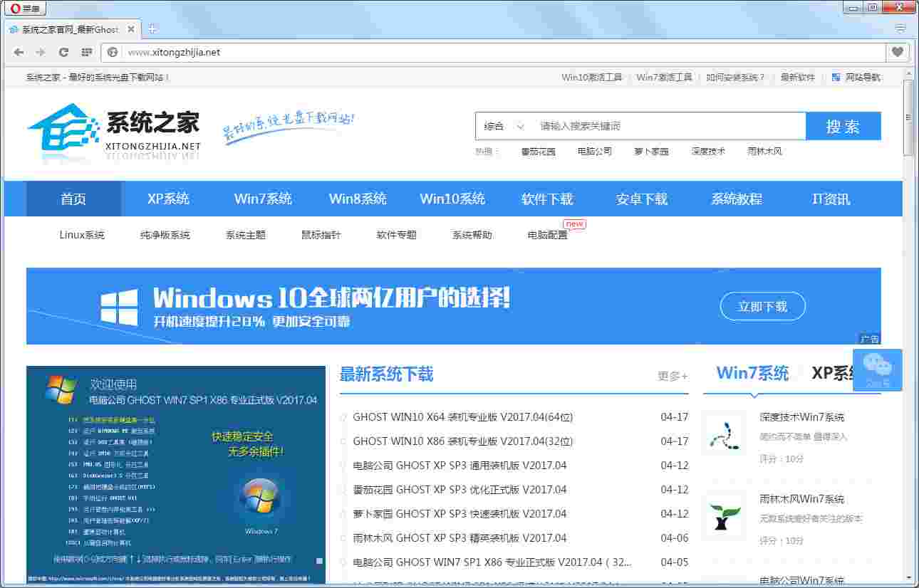Switch to the Win7系统 side tab
Viewport: 919px width, 588px height.
tap(752, 373)
